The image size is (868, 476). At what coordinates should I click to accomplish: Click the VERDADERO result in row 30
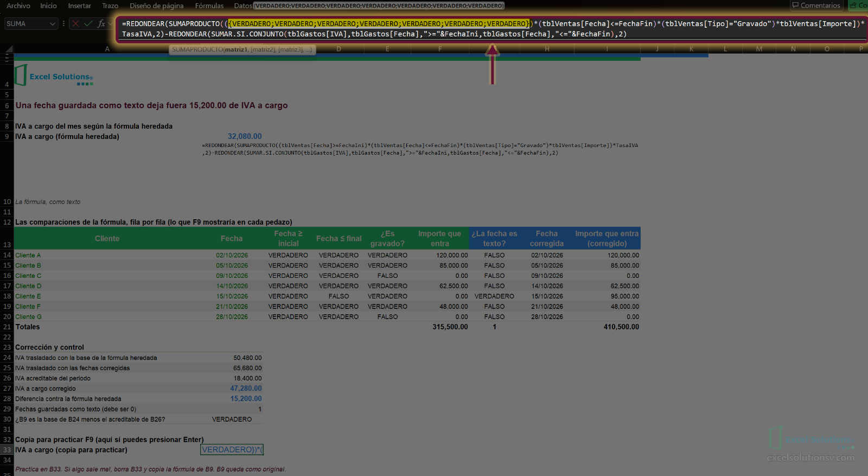pyautogui.click(x=232, y=420)
